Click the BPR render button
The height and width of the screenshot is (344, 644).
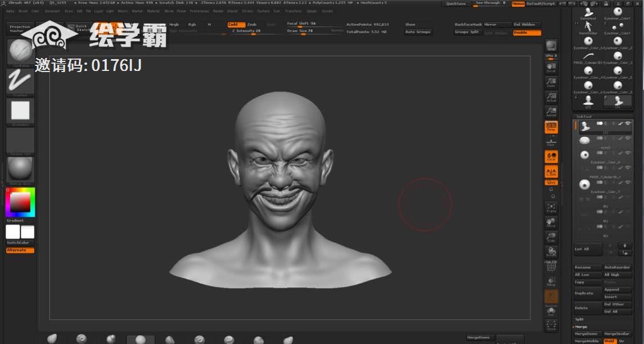point(551,46)
